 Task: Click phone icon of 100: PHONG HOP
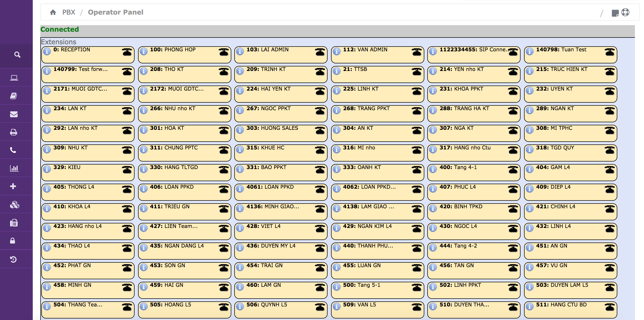tap(223, 52)
